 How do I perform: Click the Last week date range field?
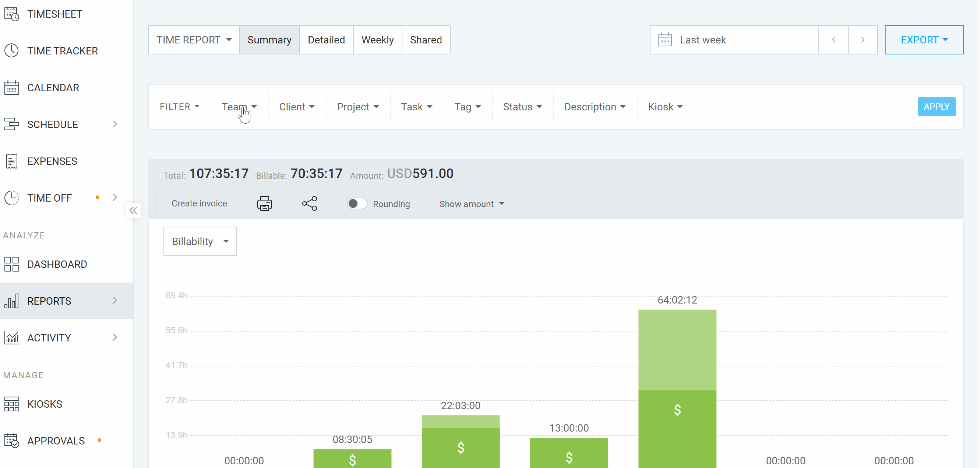(734, 40)
